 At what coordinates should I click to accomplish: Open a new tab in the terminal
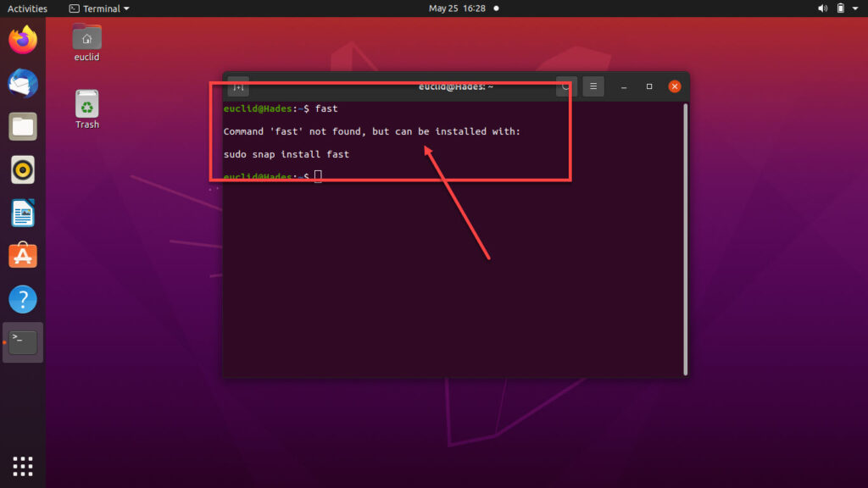click(x=238, y=86)
